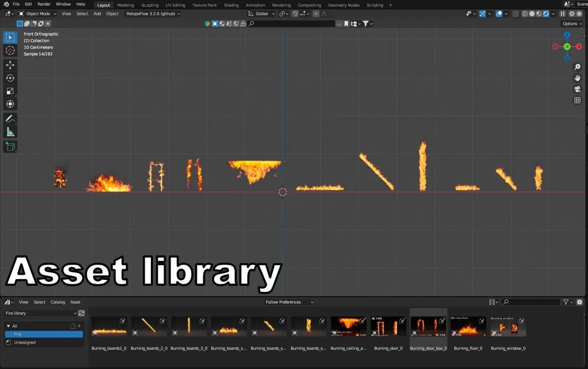
Task: Open the viewport Add menu
Action: coord(97,14)
